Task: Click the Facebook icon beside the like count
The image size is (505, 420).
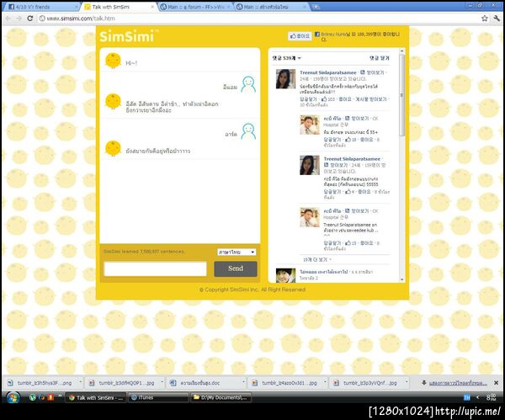Action: [x=317, y=35]
